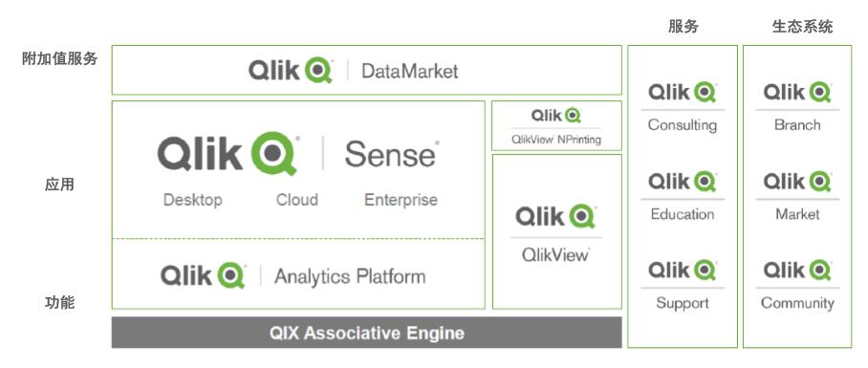Select the Qlik logo above Market
This screenshot has height=368, width=868.
797,182
